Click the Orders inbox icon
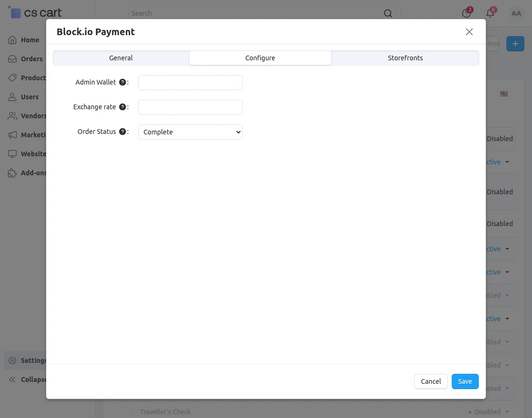 point(12,59)
